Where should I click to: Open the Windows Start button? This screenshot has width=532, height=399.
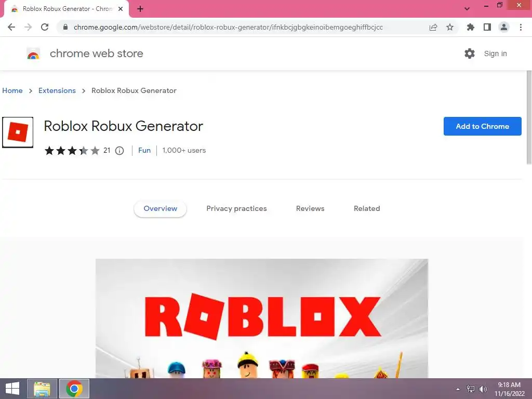coord(12,389)
